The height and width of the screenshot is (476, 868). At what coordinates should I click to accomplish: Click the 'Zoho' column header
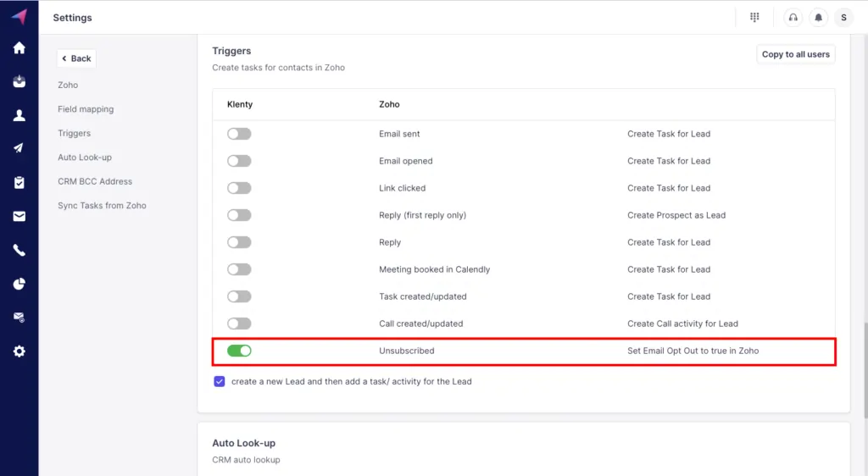389,104
